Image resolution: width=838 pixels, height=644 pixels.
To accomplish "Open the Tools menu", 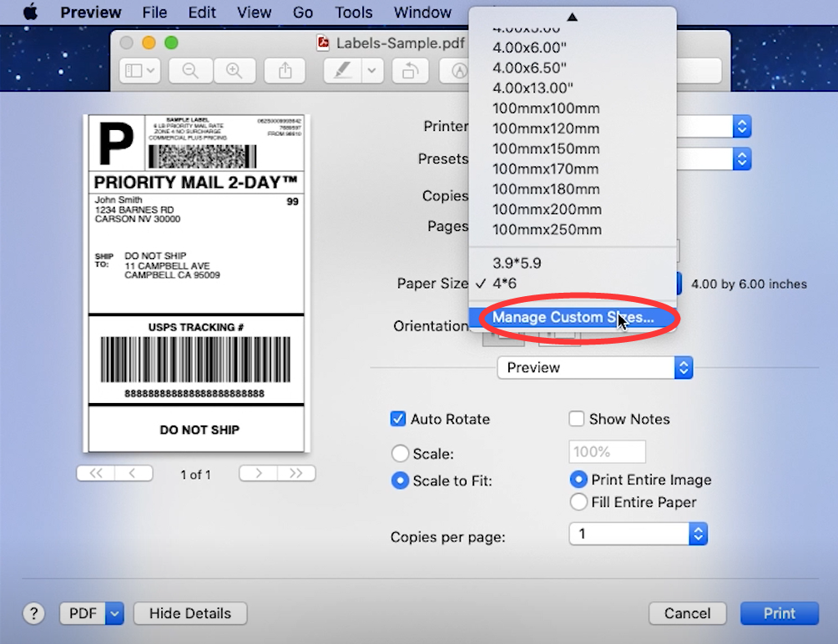I will [353, 13].
